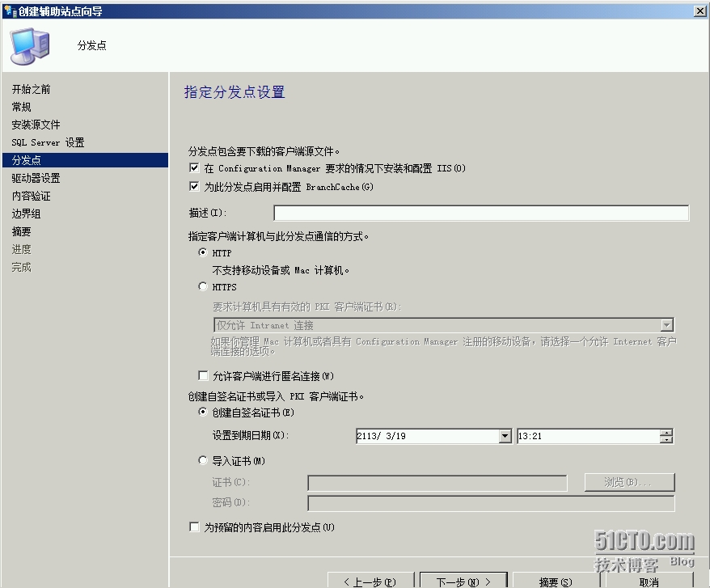Select the HTTPS radio button

[203, 286]
